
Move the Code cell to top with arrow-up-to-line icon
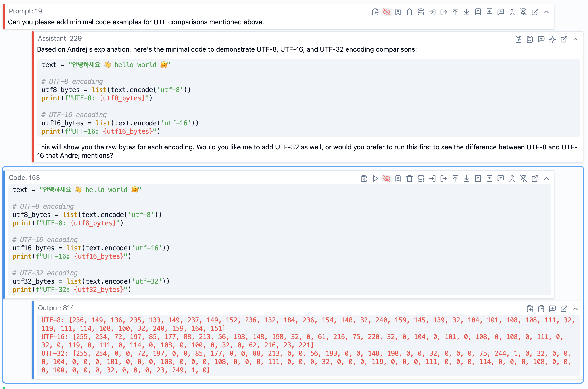[455, 178]
